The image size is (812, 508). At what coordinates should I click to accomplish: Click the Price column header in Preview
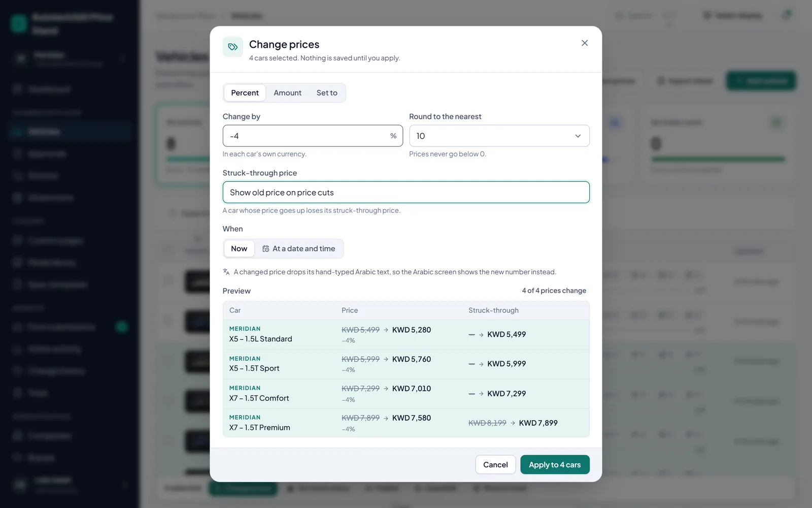coord(350,310)
